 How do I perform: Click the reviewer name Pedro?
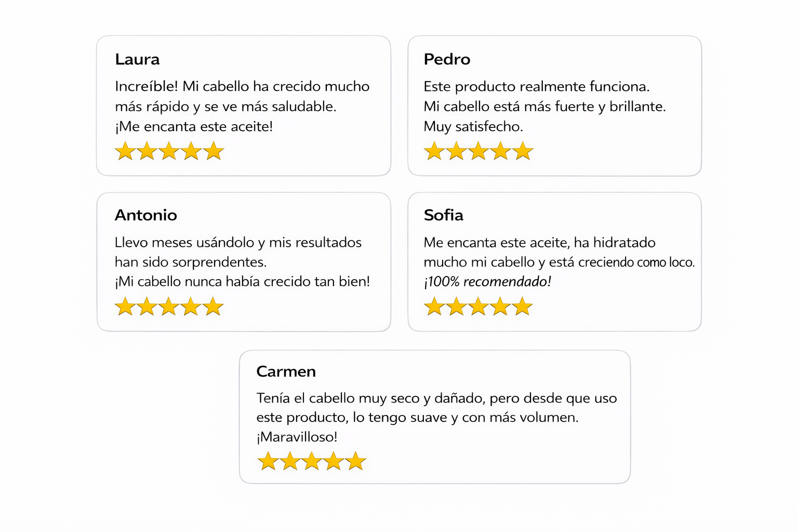[447, 59]
